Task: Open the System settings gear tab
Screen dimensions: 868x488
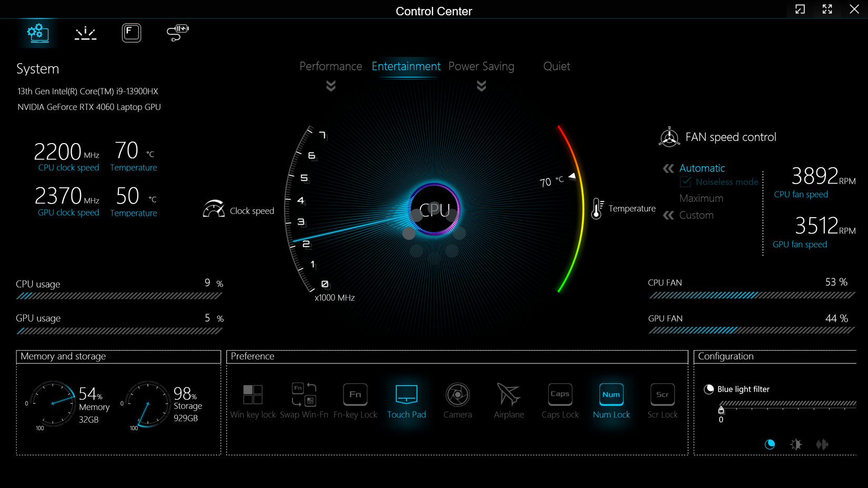Action: (38, 33)
